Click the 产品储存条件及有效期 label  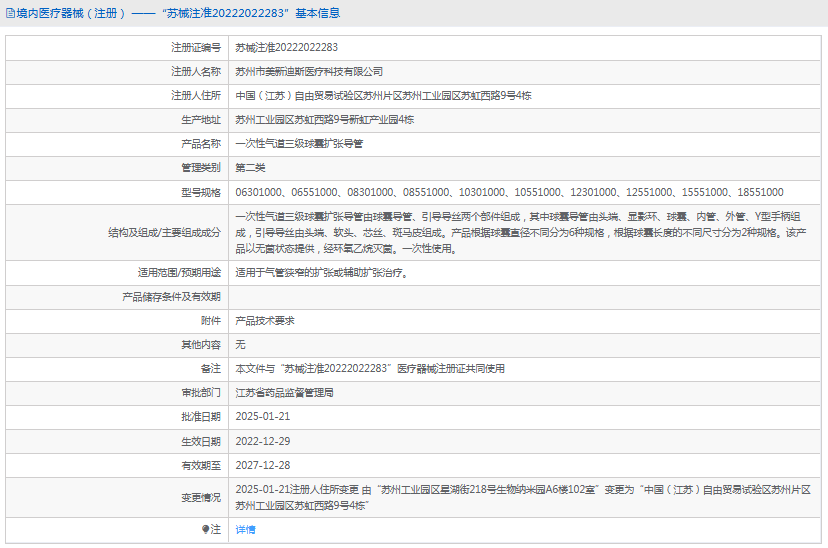pyautogui.click(x=171, y=297)
